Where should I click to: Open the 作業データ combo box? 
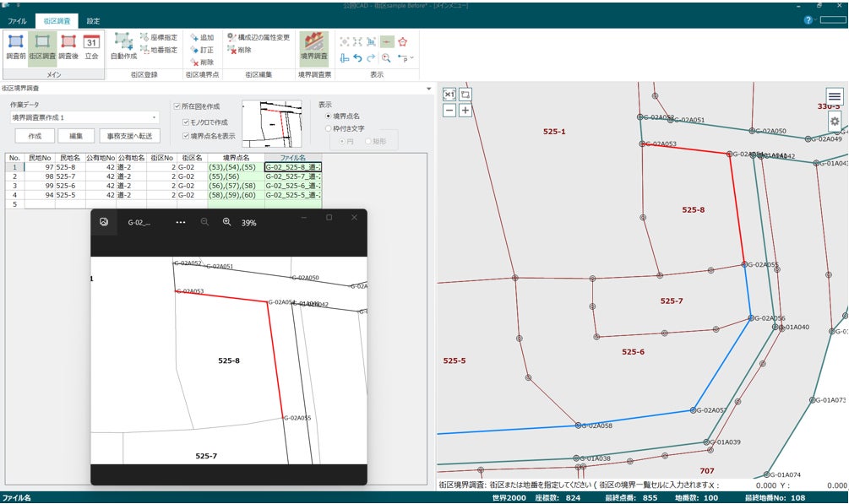click(84, 117)
